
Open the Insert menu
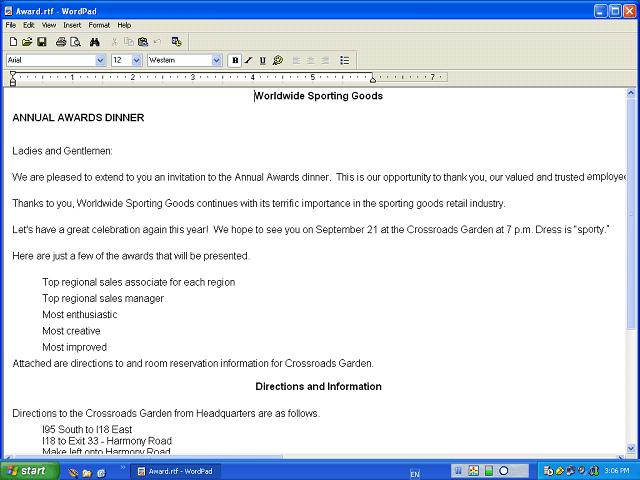(x=72, y=25)
